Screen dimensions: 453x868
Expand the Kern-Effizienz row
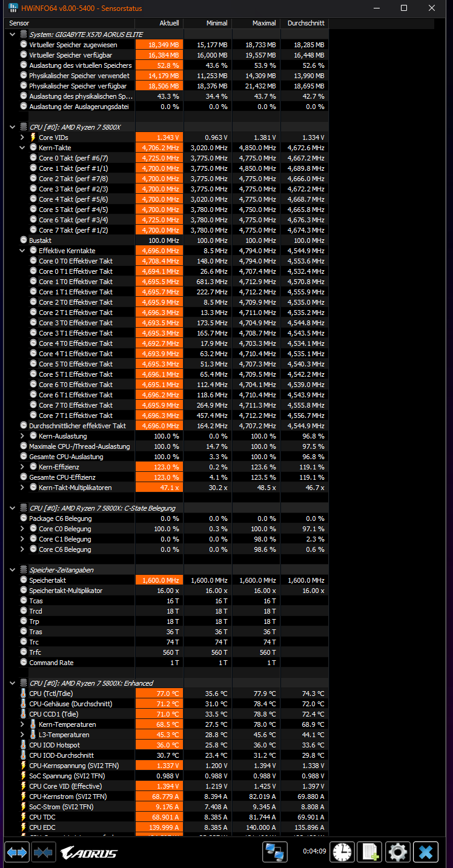click(x=23, y=467)
